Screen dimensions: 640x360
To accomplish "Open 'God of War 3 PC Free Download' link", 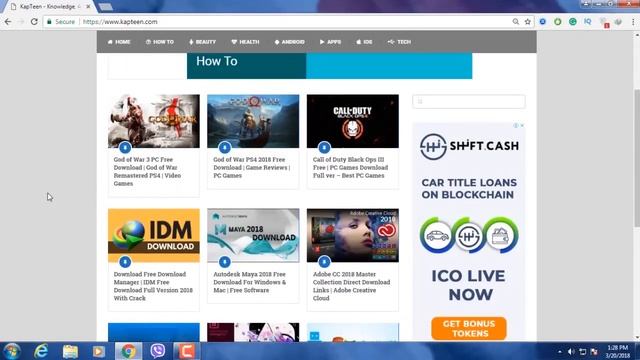I will (147, 171).
